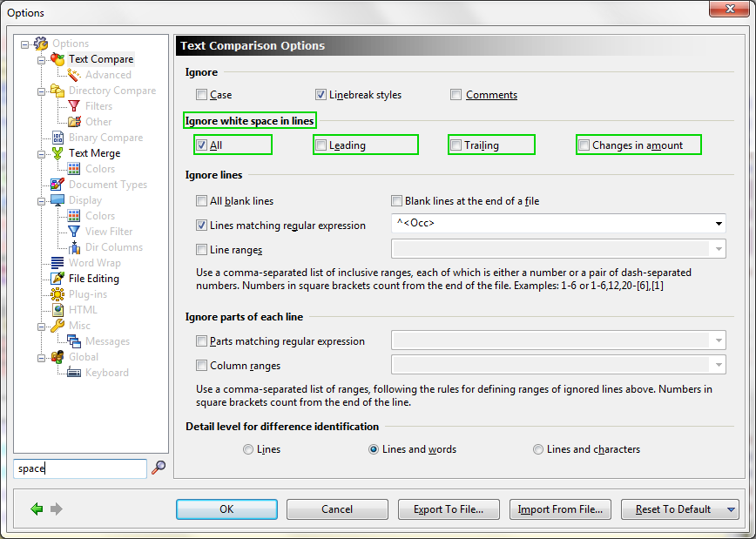The image size is (756, 539).
Task: Click the Colors grid icon under Text Merge
Action: coord(74,169)
